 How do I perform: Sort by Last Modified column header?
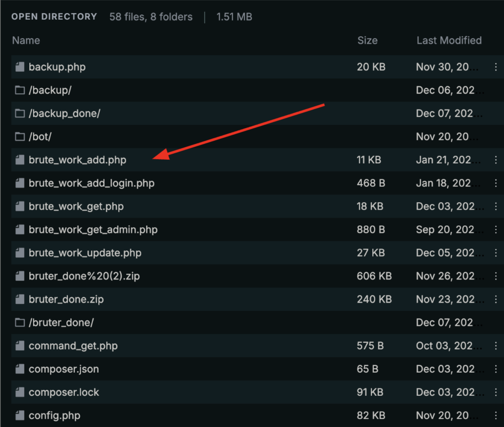(x=449, y=41)
